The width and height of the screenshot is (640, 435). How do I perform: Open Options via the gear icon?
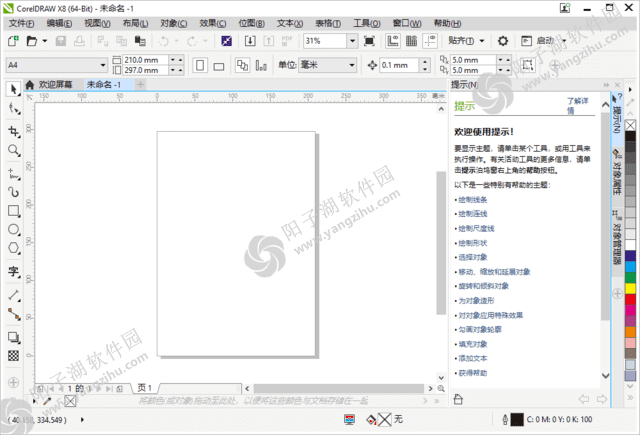coord(503,41)
